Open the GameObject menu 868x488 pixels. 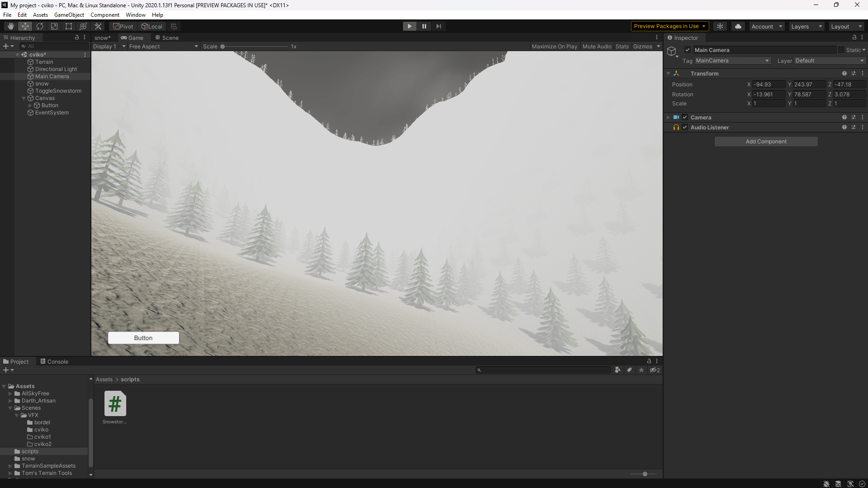(69, 14)
